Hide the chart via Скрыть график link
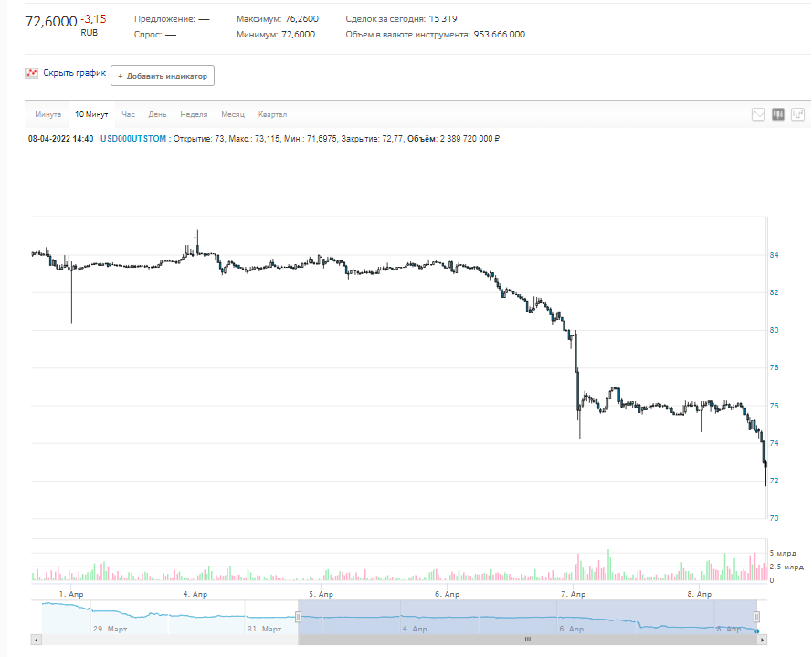Image resolution: width=812 pixels, height=657 pixels. (75, 73)
